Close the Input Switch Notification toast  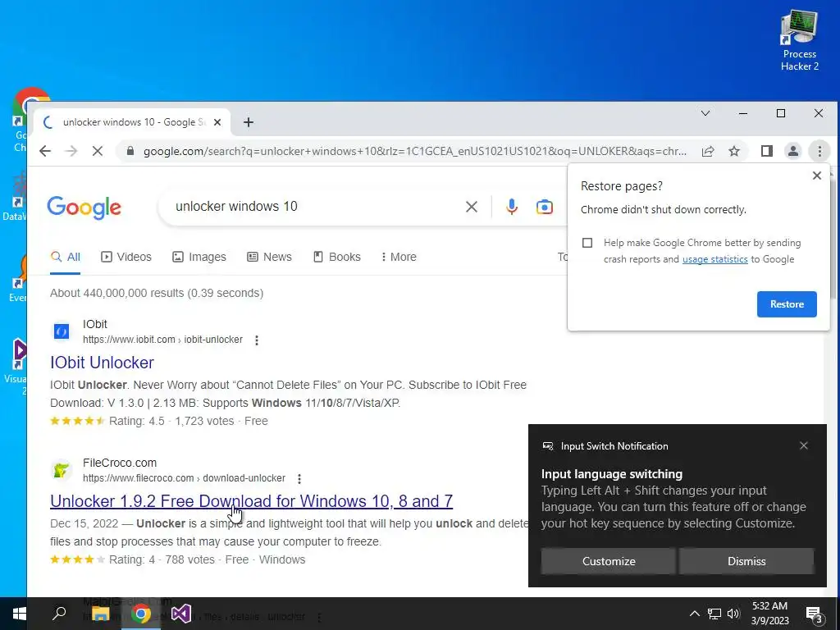804,445
